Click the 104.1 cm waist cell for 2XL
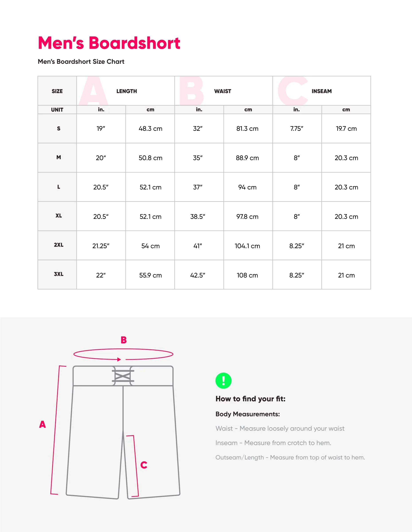 [247, 246]
